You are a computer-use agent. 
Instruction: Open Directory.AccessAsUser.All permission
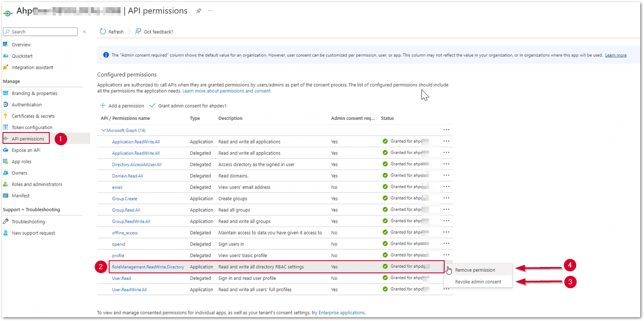click(137, 165)
